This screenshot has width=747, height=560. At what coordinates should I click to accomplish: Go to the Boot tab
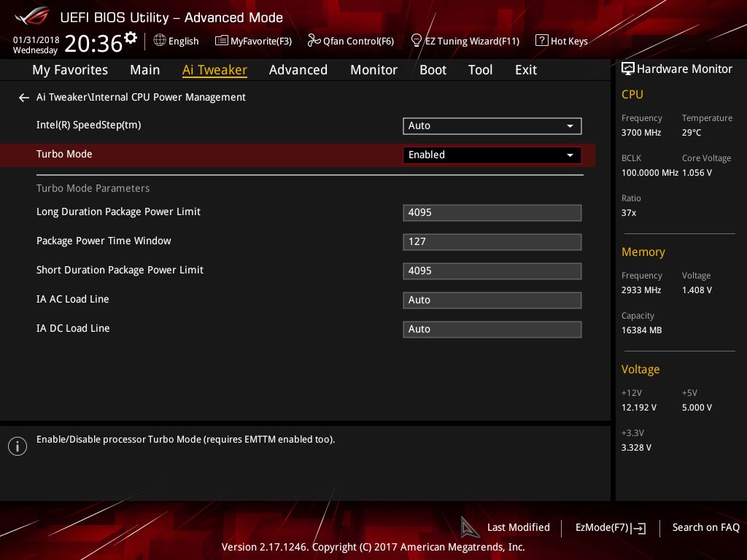pos(433,70)
